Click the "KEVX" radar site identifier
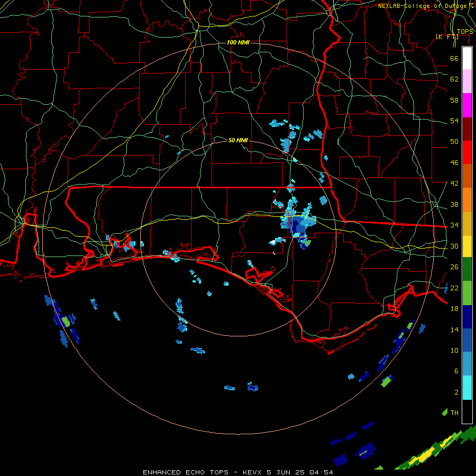Screen dimensions: 476x476 (x=253, y=472)
